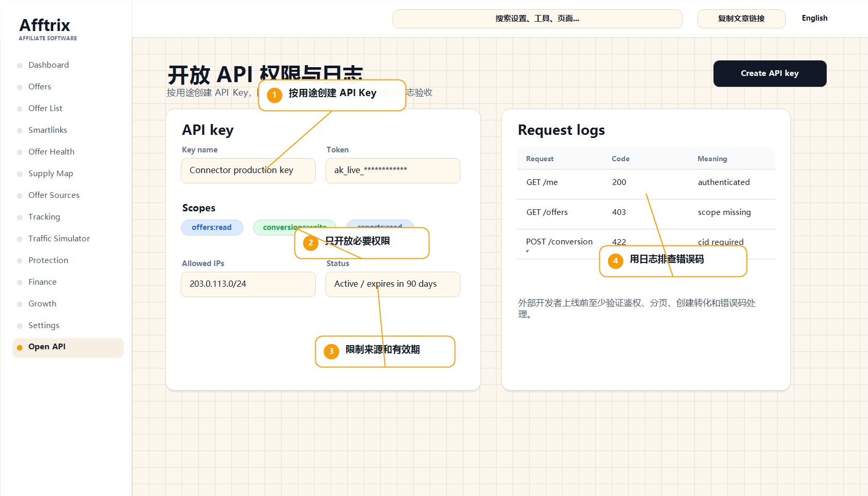Switch language to English
868x496 pixels.
pos(814,18)
